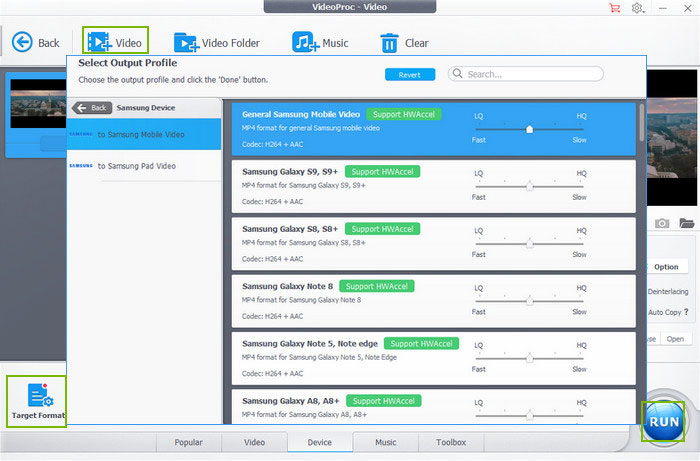Viewport: 700px width, 461px height.
Task: Choose Samsung Galaxy Note 8 profile
Action: pos(433,301)
